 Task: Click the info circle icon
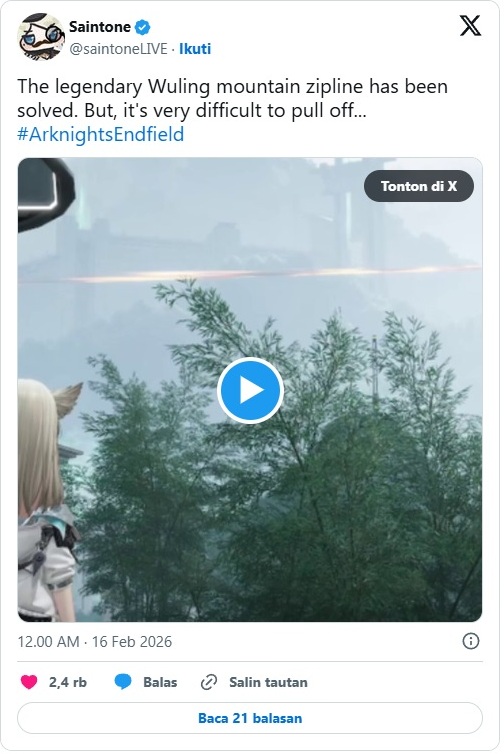[x=470, y=641]
